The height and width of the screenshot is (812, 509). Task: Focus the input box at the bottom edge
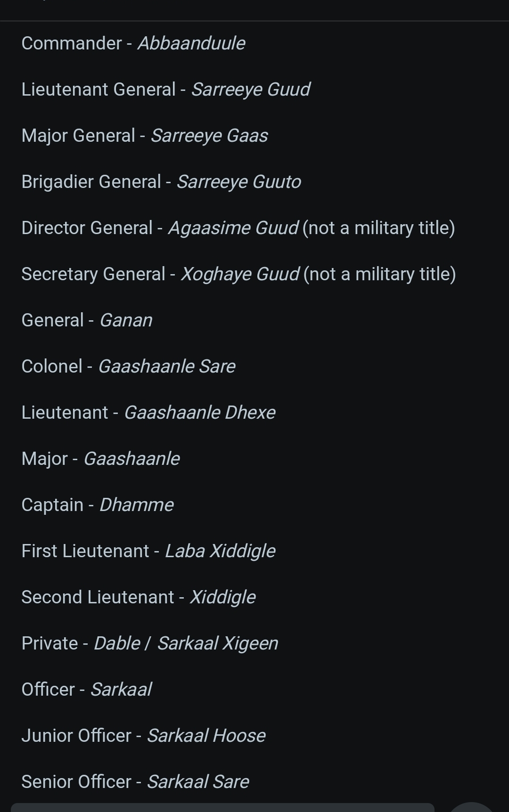pos(222,807)
